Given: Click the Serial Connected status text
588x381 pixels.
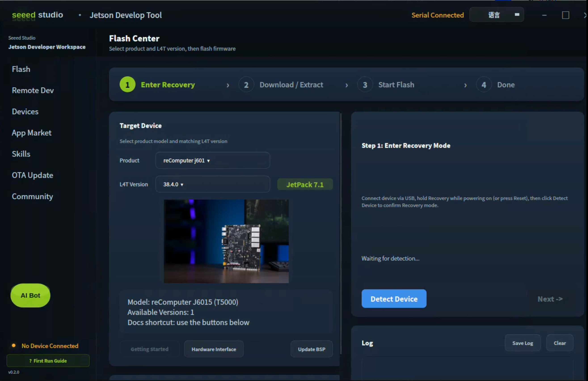Looking at the screenshot, I should [438, 15].
